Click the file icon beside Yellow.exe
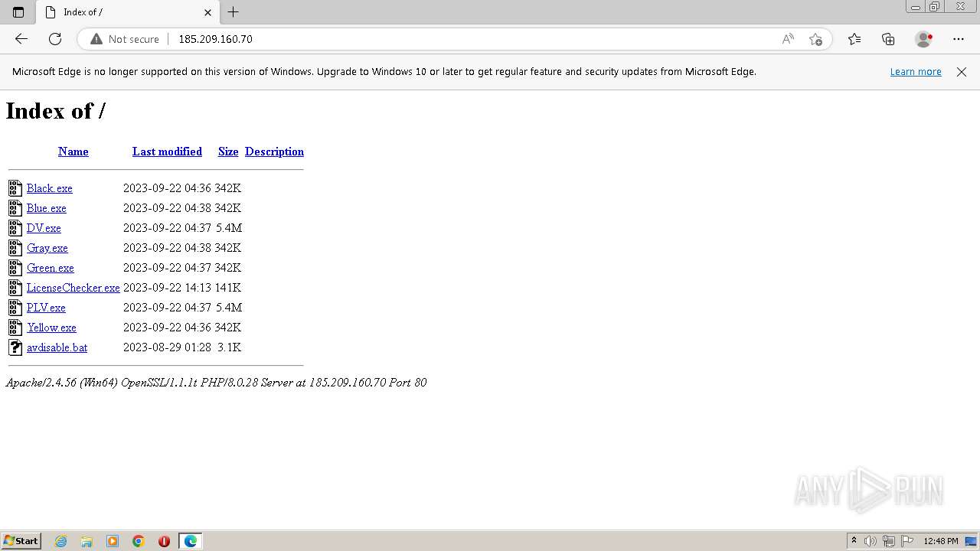980x551 pixels. pos(15,328)
